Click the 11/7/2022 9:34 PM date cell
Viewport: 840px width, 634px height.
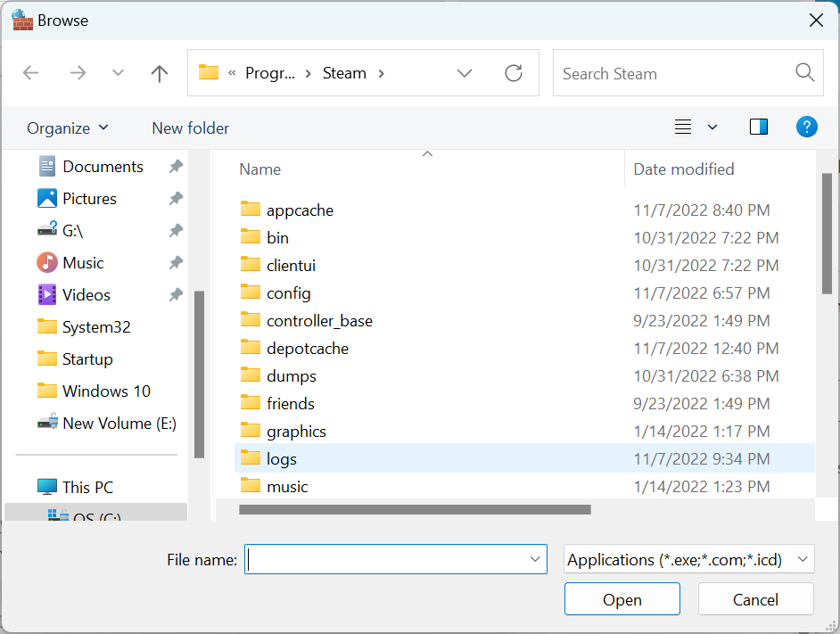click(701, 458)
